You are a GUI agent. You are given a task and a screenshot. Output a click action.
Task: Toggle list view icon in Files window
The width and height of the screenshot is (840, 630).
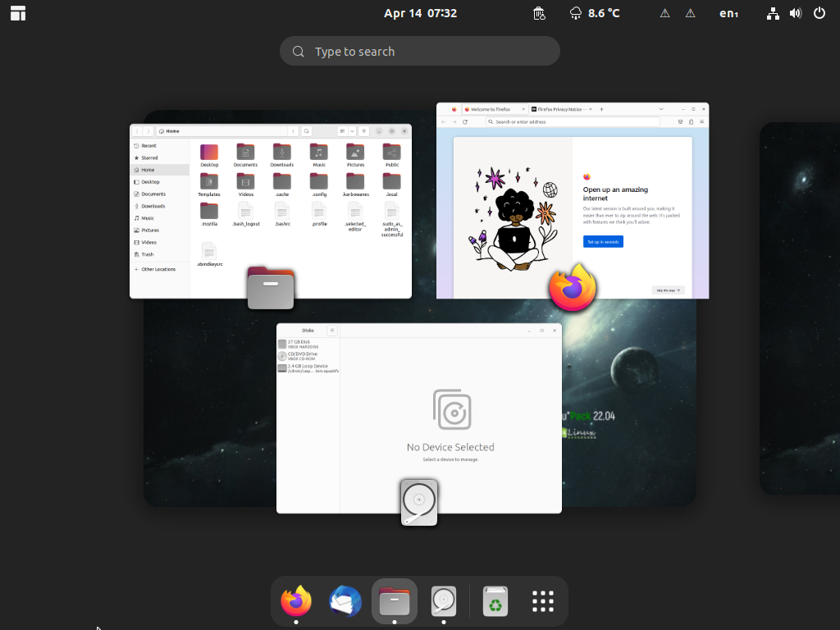pyautogui.click(x=342, y=131)
